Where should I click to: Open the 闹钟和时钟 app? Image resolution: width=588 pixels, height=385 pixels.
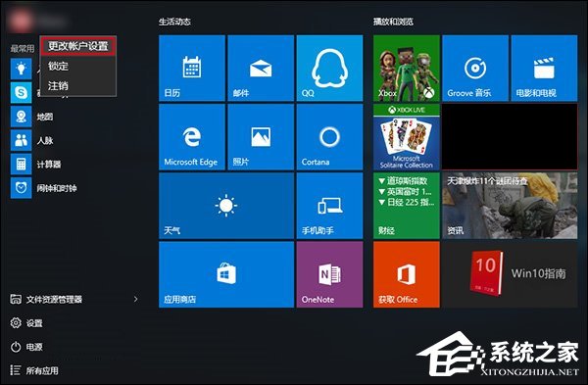pos(44,188)
